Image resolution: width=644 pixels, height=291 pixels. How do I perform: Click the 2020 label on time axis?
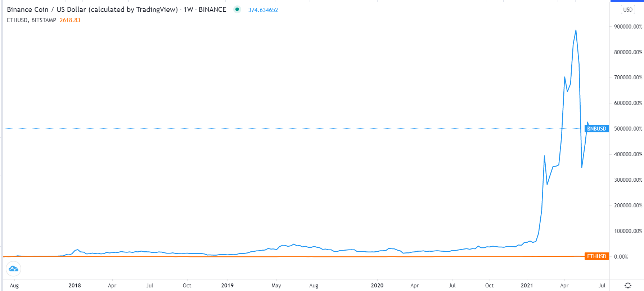pyautogui.click(x=377, y=285)
